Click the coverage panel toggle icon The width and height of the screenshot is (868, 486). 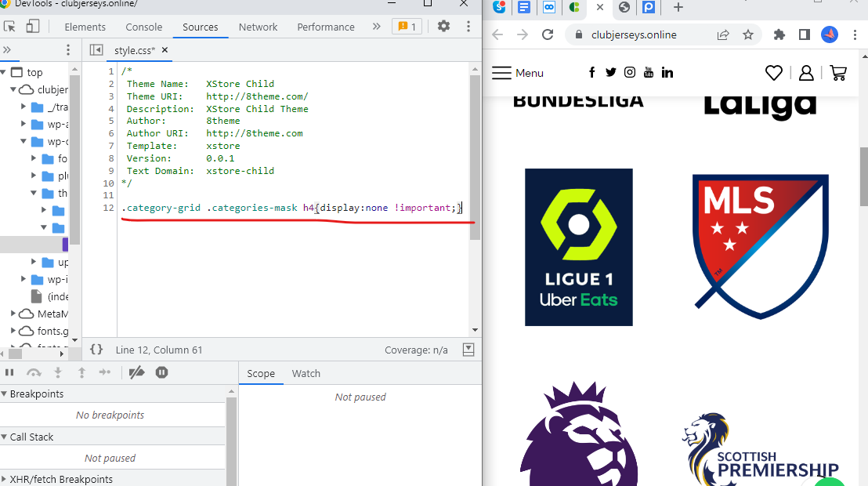point(468,350)
